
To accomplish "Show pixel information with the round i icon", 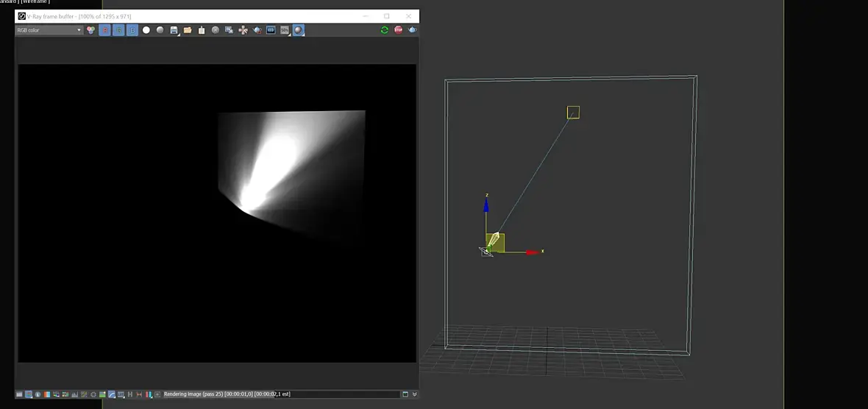I will 38,394.
